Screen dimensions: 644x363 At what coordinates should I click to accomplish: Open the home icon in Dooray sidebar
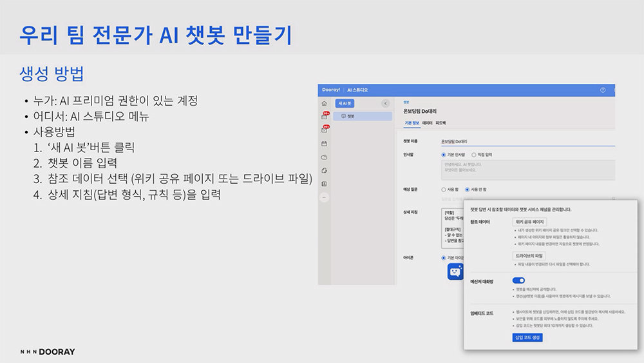(324, 103)
